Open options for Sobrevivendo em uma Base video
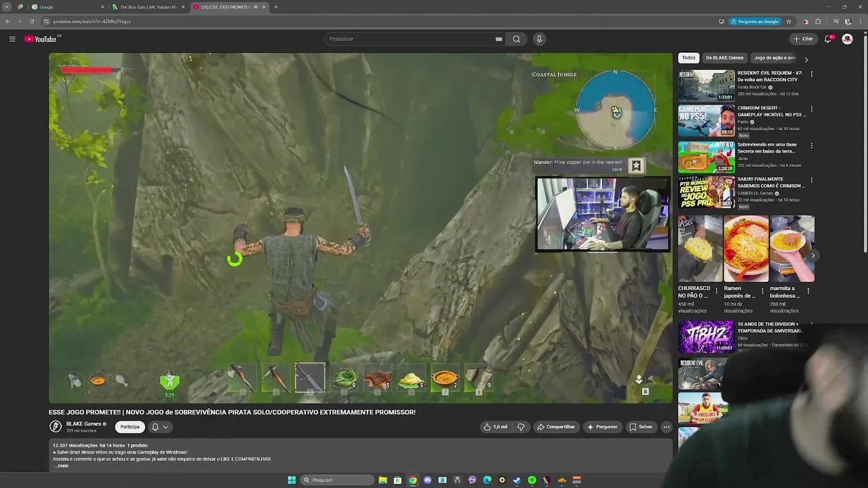Viewport: 868px width, 488px height. point(811,145)
